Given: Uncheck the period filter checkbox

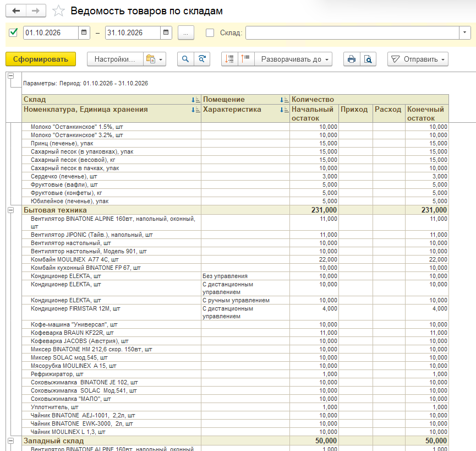Looking at the screenshot, I should (13, 32).
